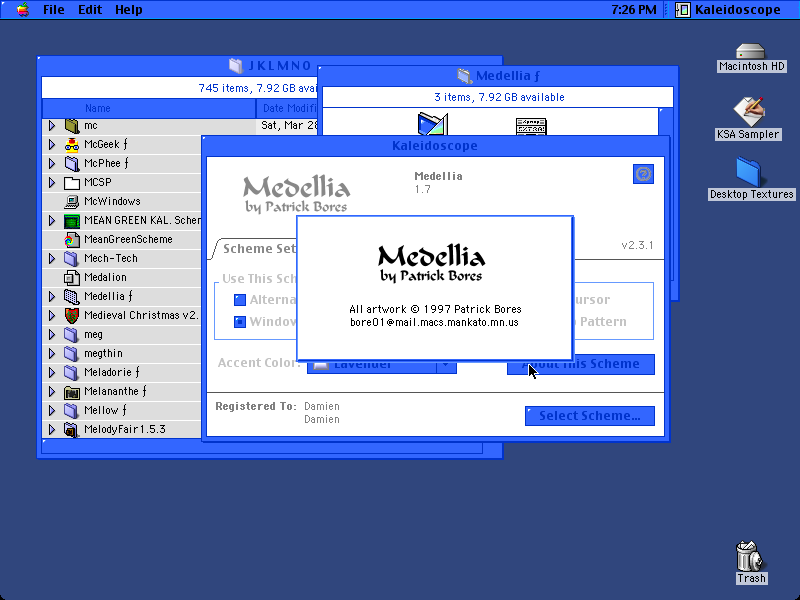Viewport: 800px width, 600px height.
Task: Click the 7:26 PM clock
Action: point(634,9)
